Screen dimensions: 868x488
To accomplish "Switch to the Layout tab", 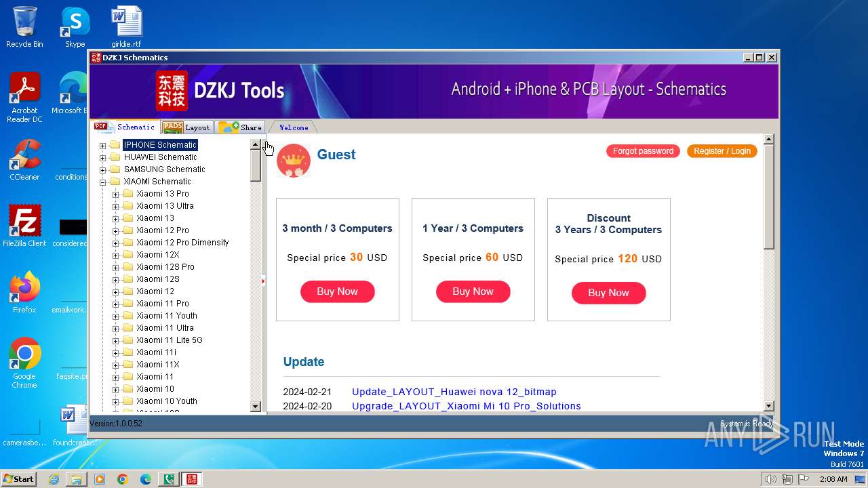I will coord(187,127).
